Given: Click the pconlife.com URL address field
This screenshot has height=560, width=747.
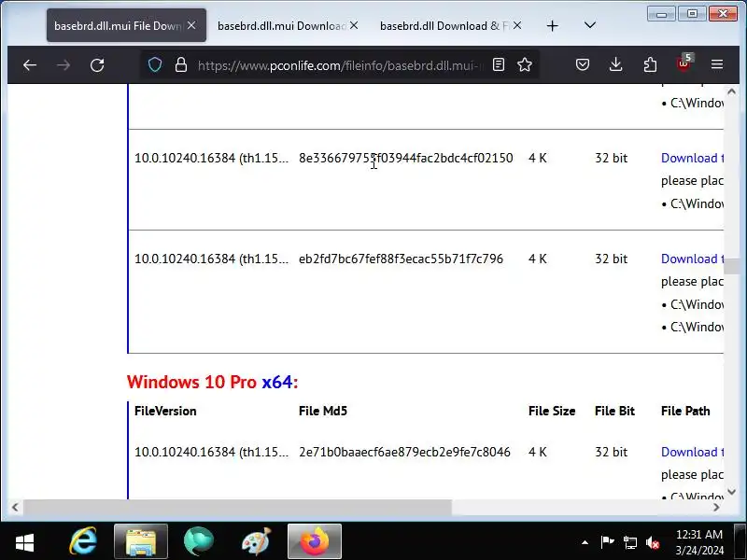Looking at the screenshot, I should pyautogui.click(x=338, y=65).
